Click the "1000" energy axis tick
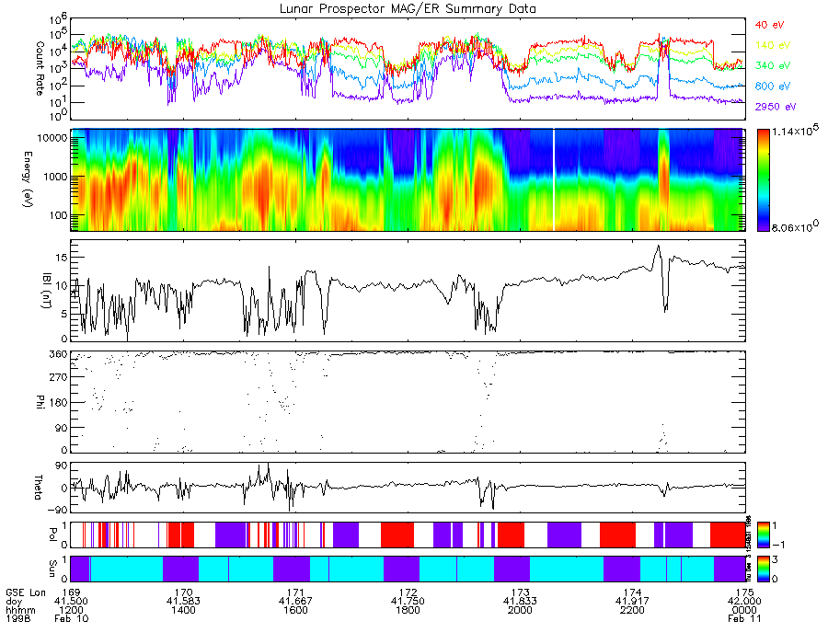The height and width of the screenshot is (644, 828). coord(56,177)
